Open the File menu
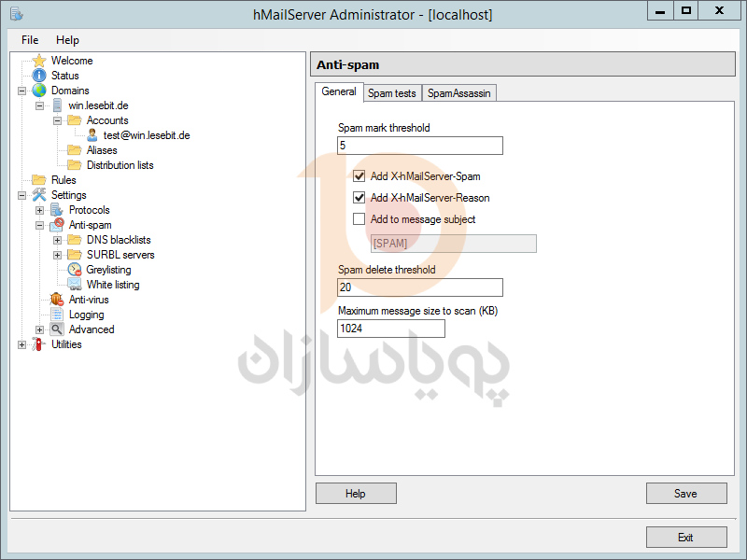747x560 pixels. (30, 40)
